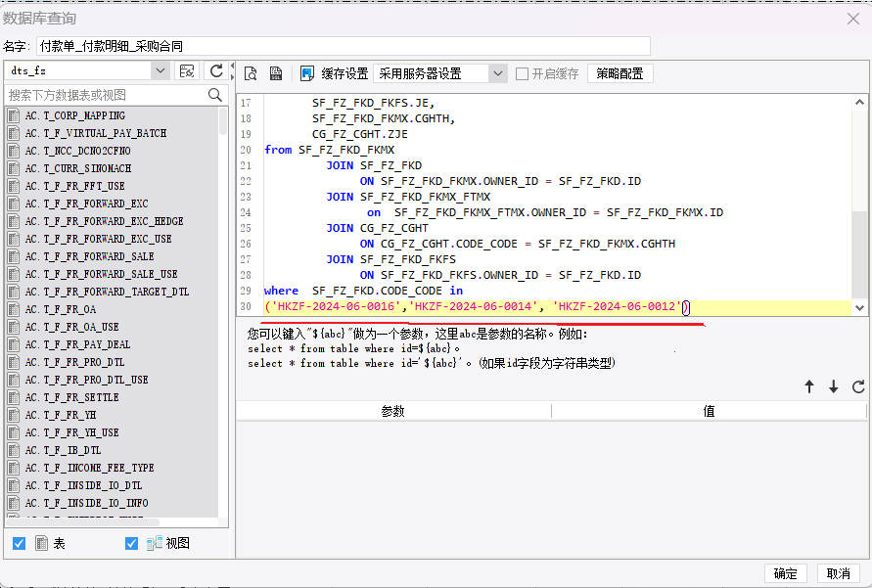Click the 表 table icon at bottom
The image size is (872, 588).
(x=42, y=543)
